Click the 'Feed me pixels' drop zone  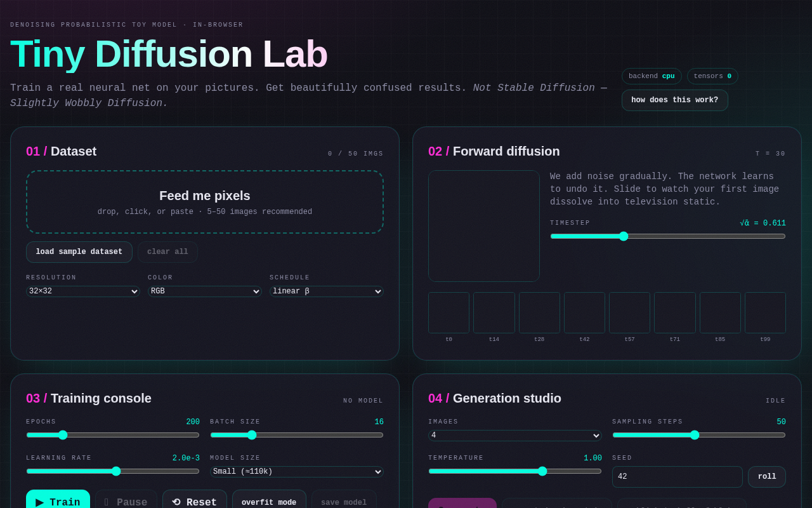point(205,202)
